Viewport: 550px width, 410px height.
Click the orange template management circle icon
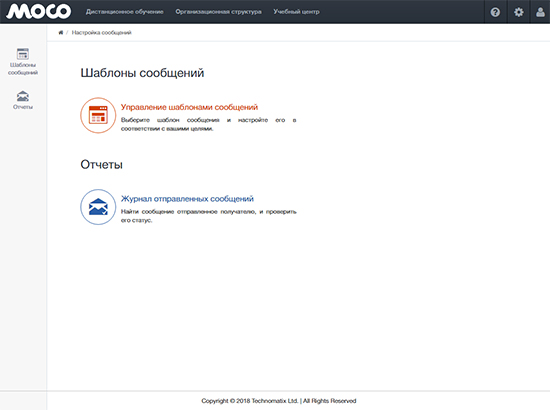tap(98, 115)
